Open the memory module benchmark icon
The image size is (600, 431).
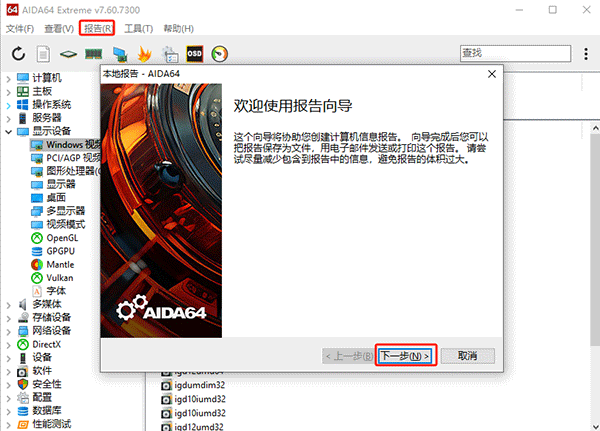pyautogui.click(x=93, y=54)
